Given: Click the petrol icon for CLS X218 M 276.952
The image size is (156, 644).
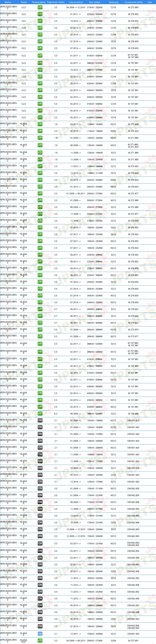Looking at the screenshot, I should point(40,21).
